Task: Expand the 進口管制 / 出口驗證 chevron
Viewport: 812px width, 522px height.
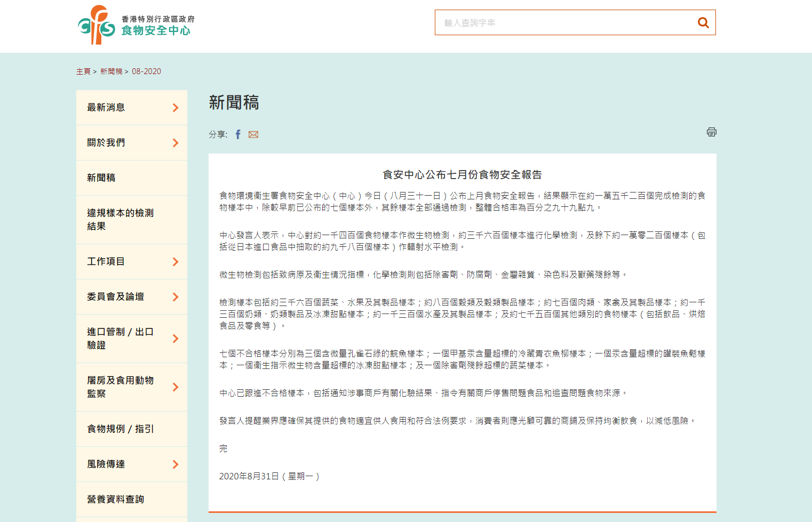Action: [x=176, y=339]
